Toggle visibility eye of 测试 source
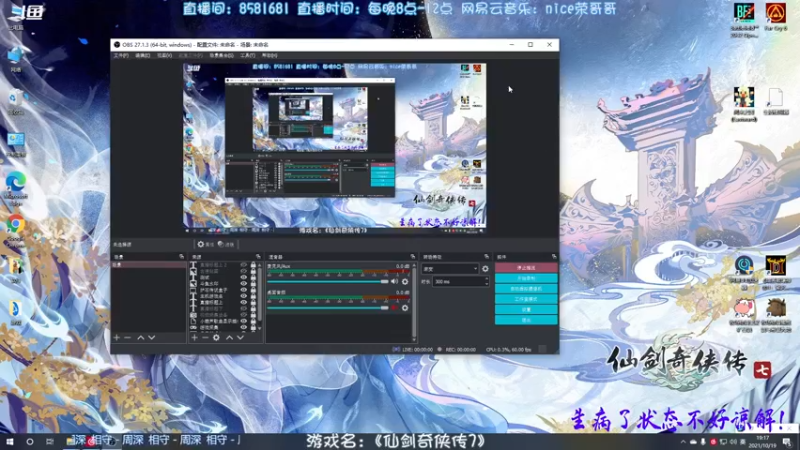This screenshot has height=450, width=800. click(x=243, y=278)
